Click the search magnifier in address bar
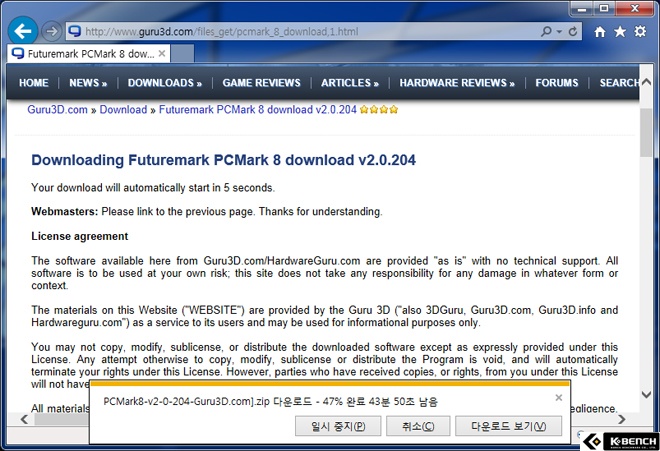The height and width of the screenshot is (451, 660). click(x=546, y=31)
